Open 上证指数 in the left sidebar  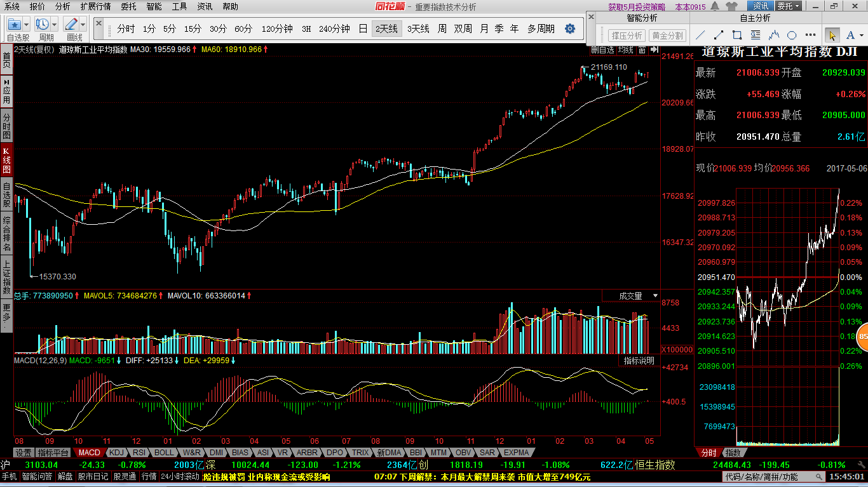tap(6, 276)
